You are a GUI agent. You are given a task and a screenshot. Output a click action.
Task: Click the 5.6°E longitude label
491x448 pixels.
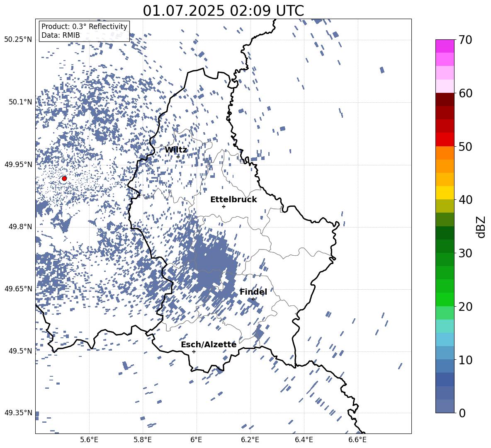coord(89,440)
